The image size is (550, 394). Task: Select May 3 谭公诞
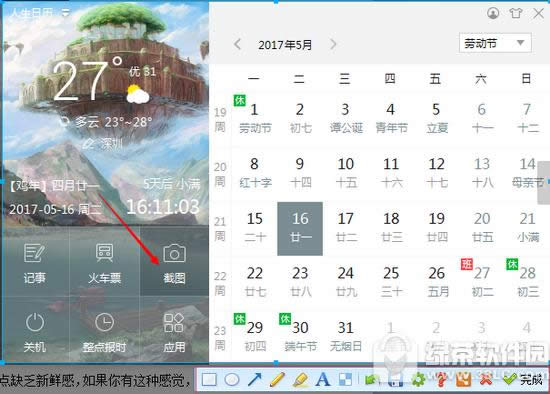[x=346, y=118]
